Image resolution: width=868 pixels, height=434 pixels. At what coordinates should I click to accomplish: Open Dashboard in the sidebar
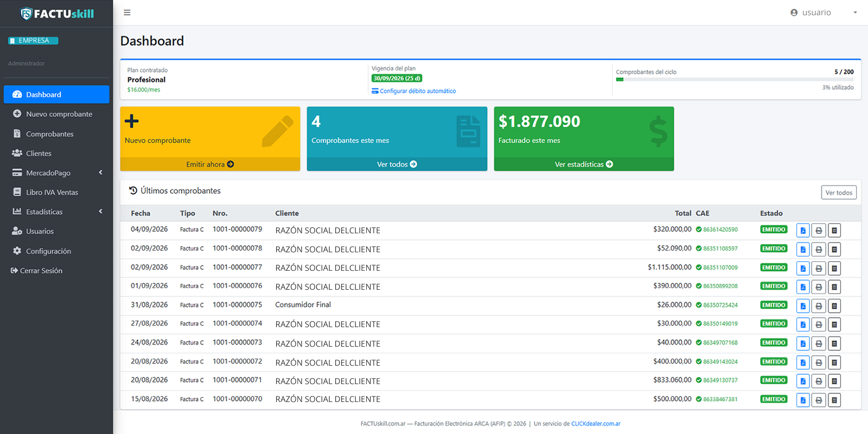(x=56, y=94)
